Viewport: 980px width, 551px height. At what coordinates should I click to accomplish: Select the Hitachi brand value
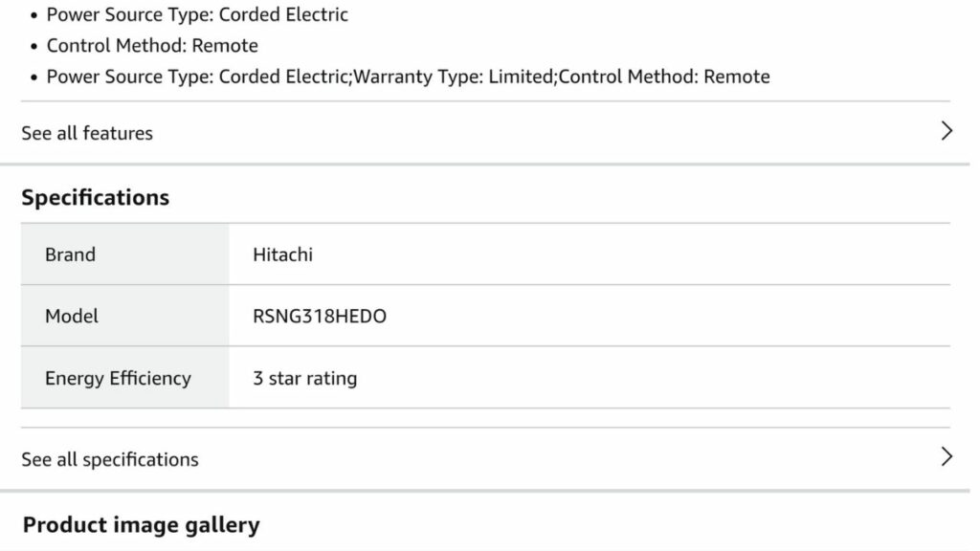pyautogui.click(x=282, y=254)
